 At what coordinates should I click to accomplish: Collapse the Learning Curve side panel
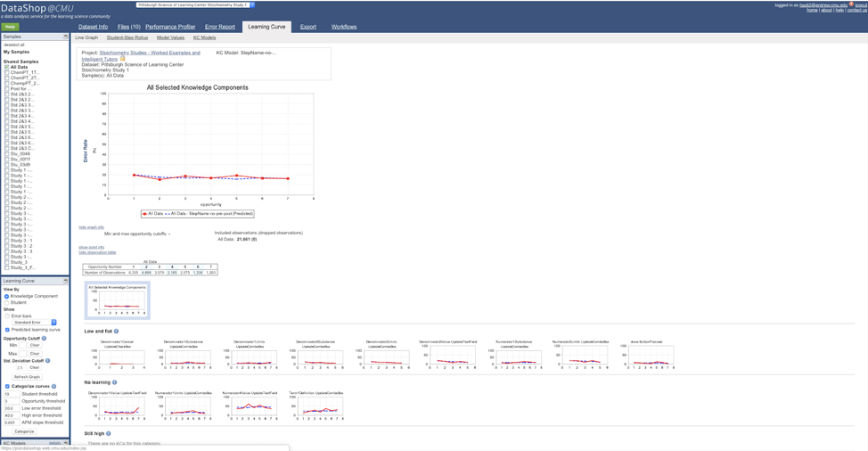(65, 281)
